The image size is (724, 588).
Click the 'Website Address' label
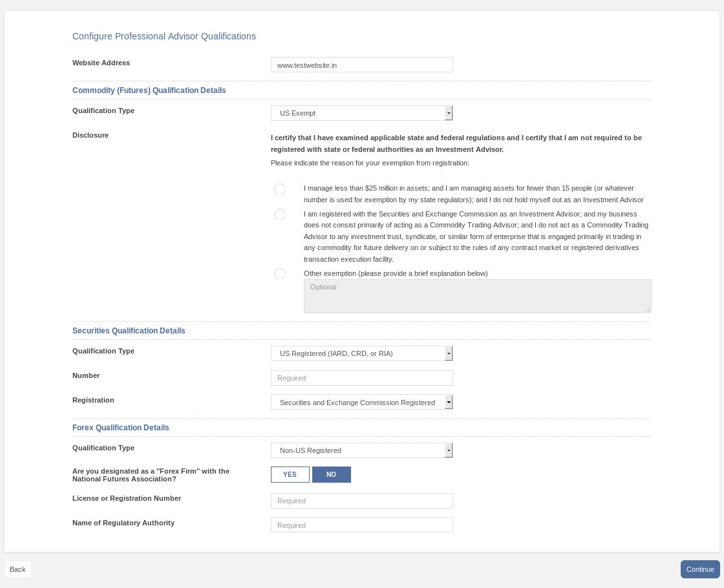pos(101,63)
